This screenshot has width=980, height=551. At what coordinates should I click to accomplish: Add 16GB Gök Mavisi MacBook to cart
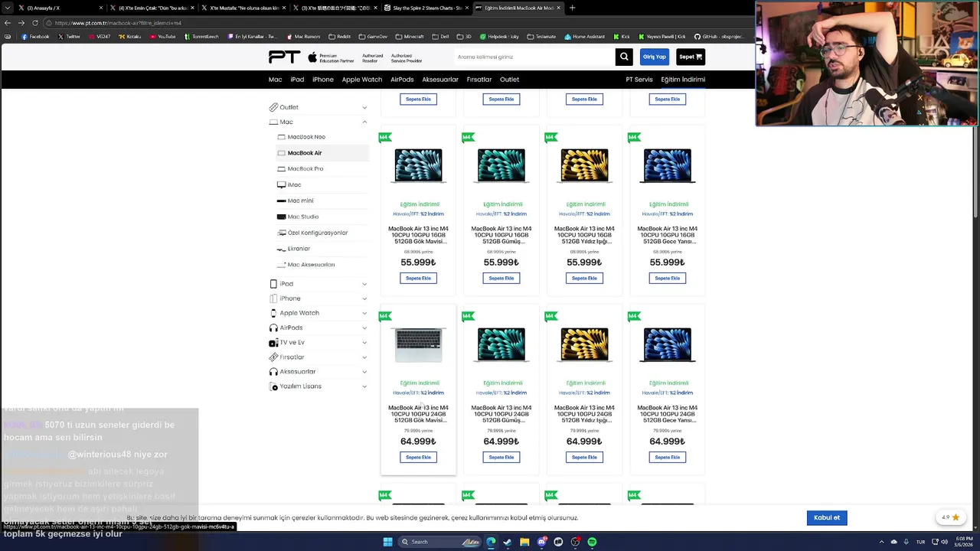pos(418,279)
